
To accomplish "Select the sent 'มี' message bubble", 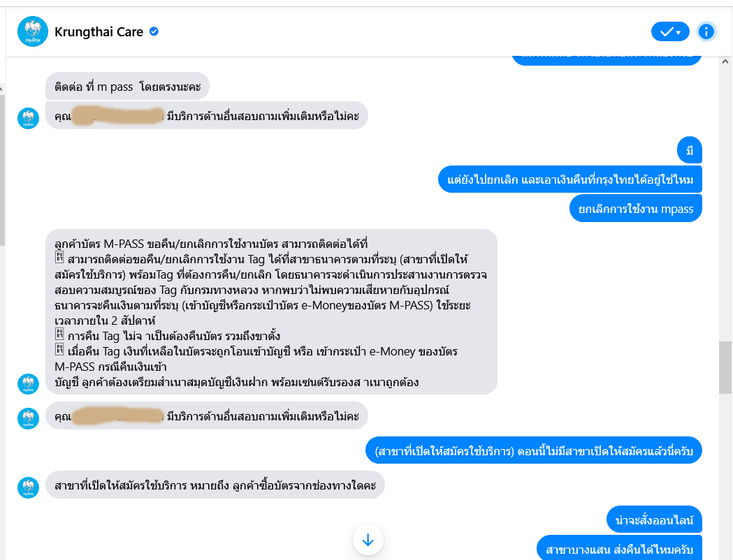I will coord(690,150).
